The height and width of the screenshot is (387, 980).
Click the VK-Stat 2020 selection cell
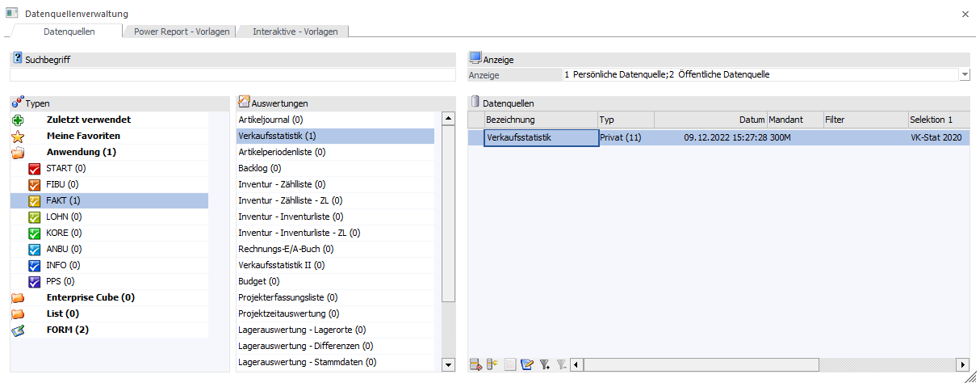coord(939,137)
